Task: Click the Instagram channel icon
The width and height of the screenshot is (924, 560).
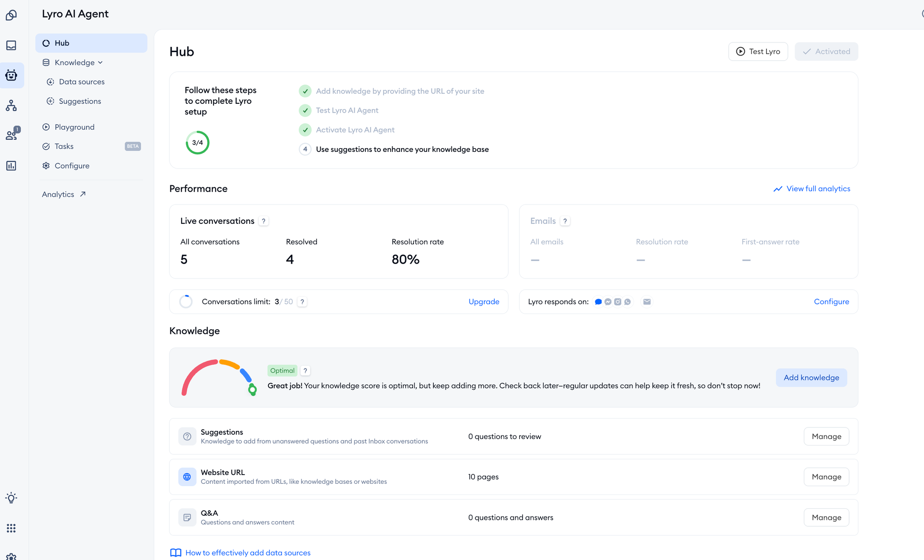Action: [618, 302]
